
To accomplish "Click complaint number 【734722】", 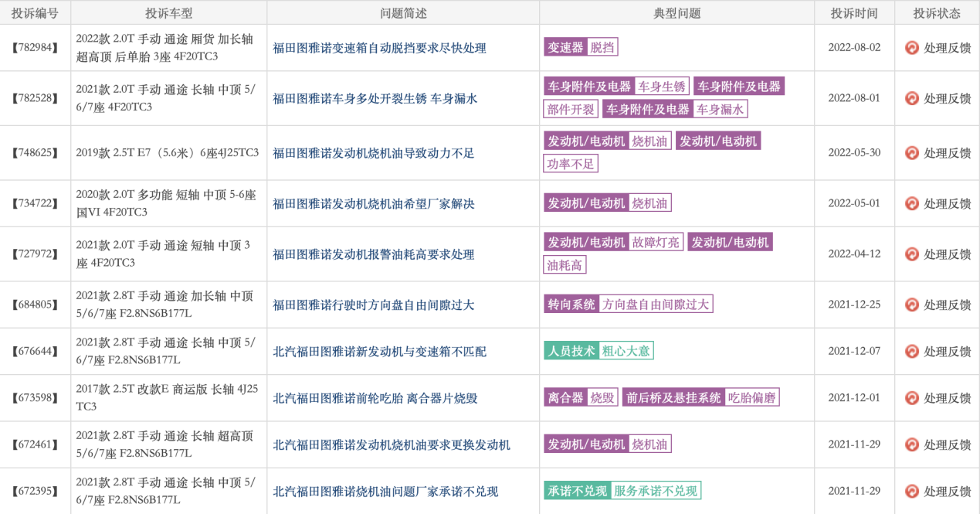I will click(x=36, y=203).
